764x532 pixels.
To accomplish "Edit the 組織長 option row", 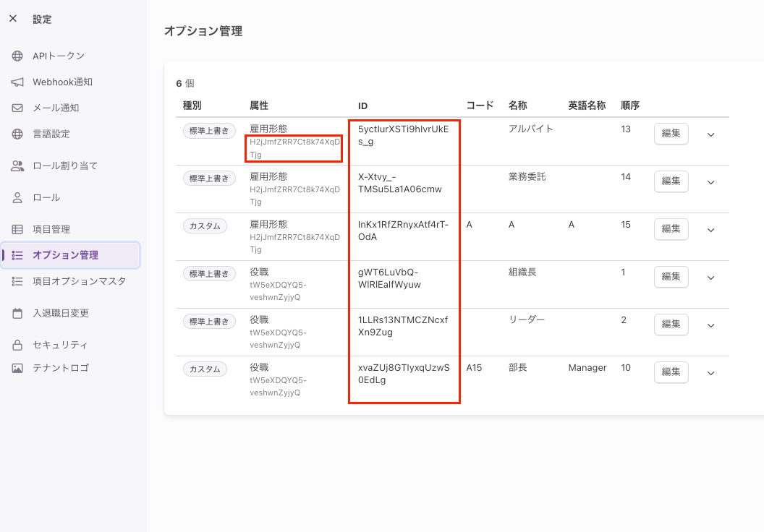I will tap(671, 276).
